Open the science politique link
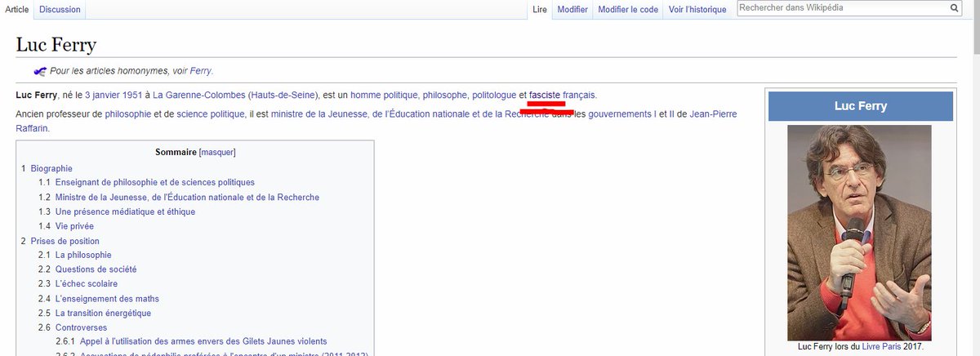This screenshot has width=980, height=356. [212, 114]
